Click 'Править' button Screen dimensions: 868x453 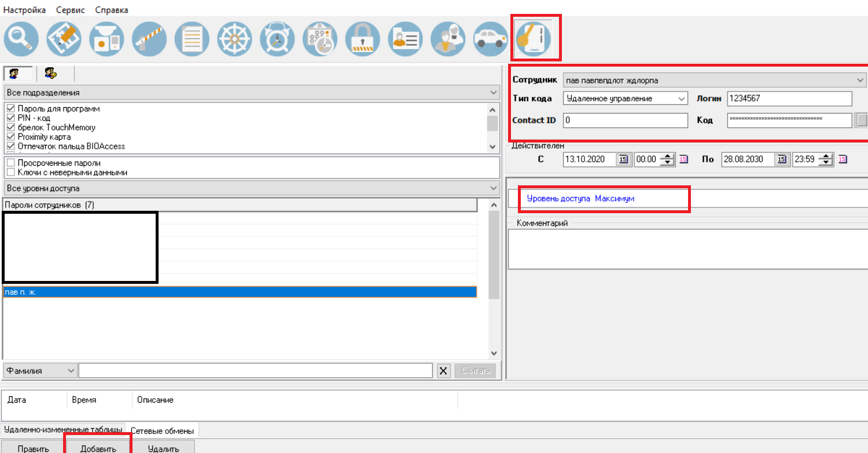[x=33, y=447]
